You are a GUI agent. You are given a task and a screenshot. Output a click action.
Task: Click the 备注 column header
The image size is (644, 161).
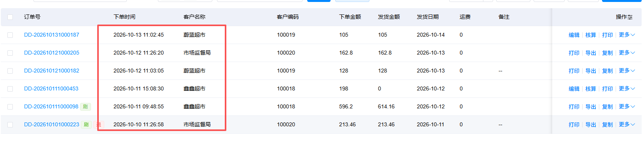504,17
